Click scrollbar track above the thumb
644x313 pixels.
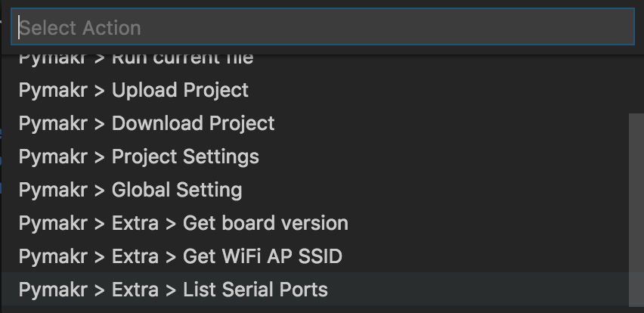tap(636, 83)
